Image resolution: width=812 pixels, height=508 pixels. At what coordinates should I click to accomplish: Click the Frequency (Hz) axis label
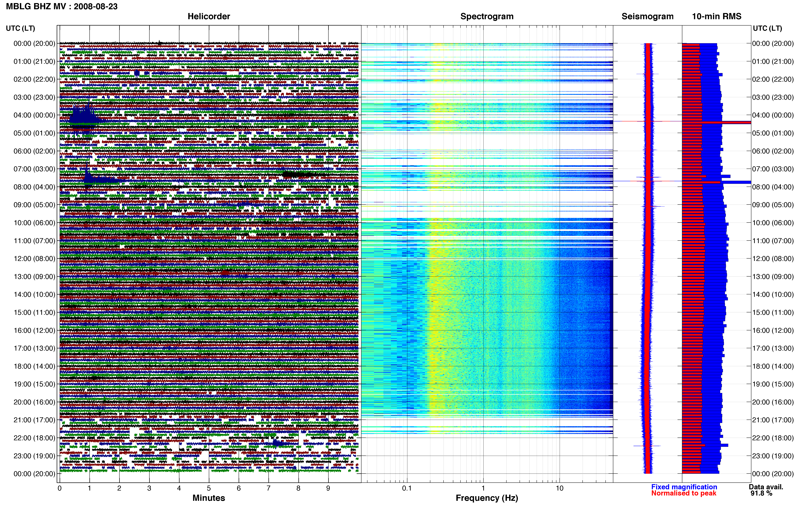[487, 498]
